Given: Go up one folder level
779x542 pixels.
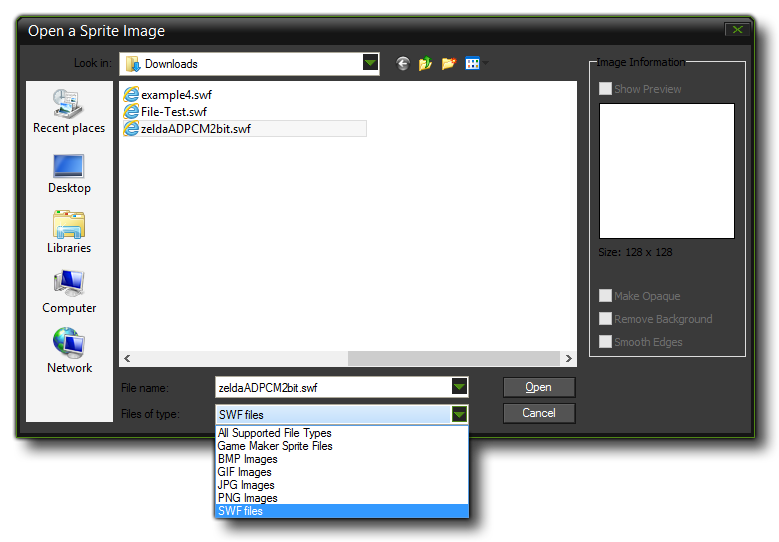Looking at the screenshot, I should pyautogui.click(x=426, y=63).
